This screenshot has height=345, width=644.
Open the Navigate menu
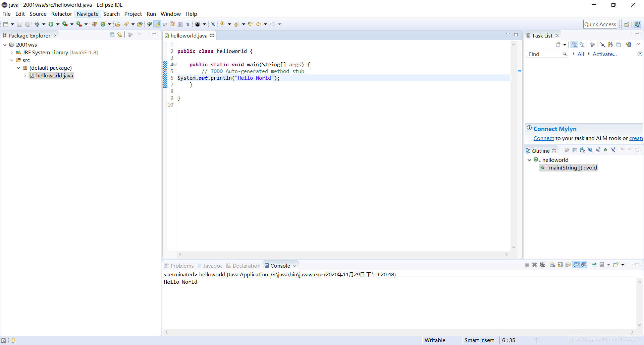pyautogui.click(x=88, y=14)
